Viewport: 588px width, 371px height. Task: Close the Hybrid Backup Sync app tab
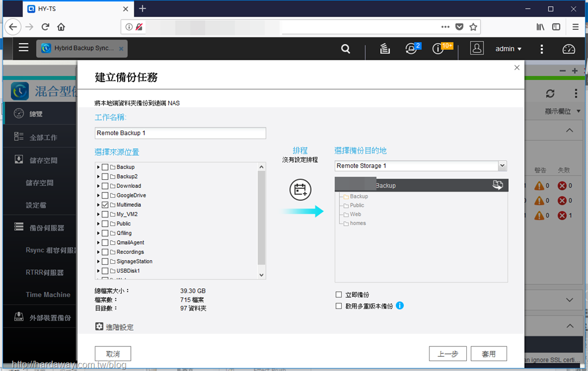click(121, 49)
